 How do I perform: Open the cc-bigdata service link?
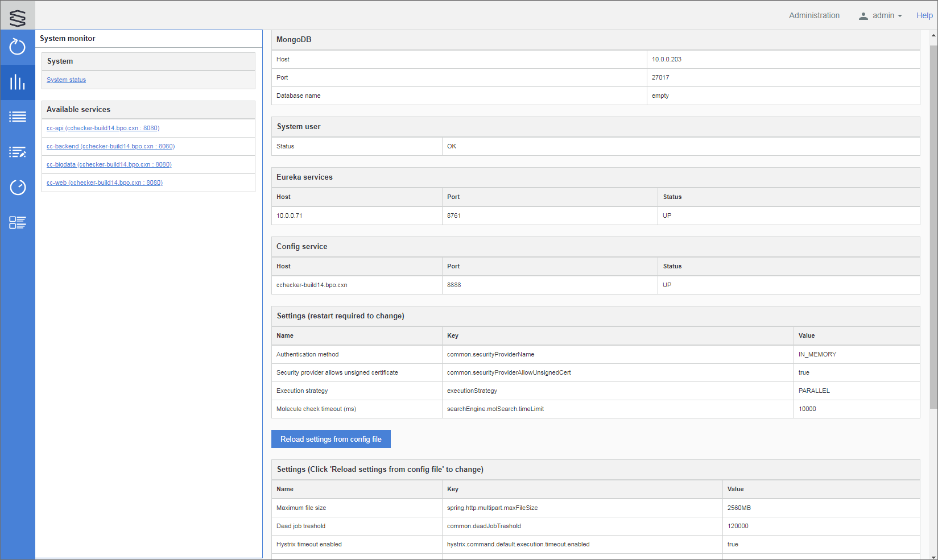point(109,165)
